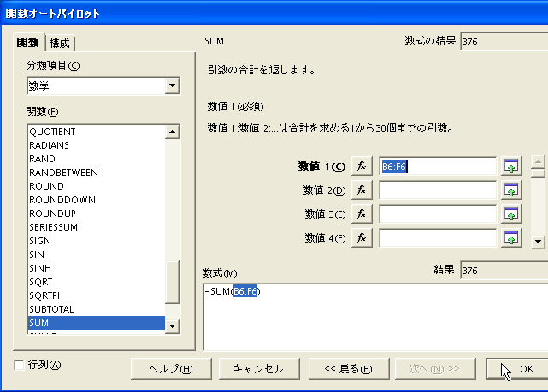This screenshot has height=392, width=548.
Task: Click the 数値 4 input field
Action: click(x=438, y=237)
